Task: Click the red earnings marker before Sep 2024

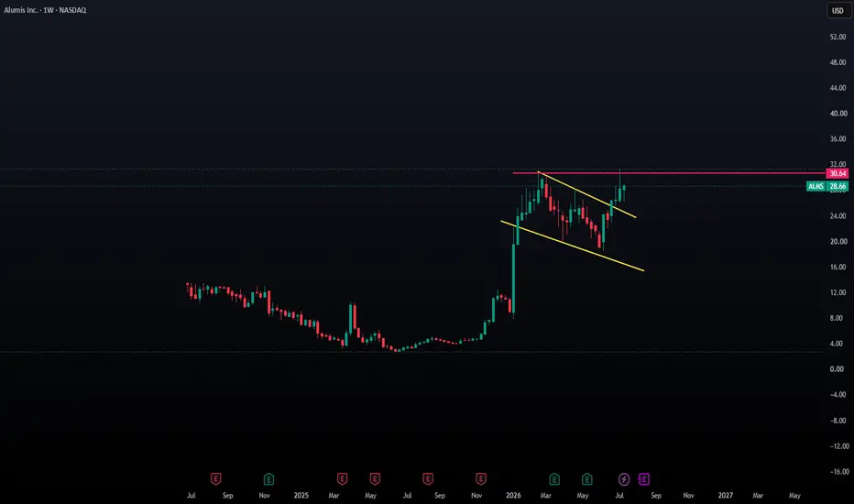Action: click(x=215, y=479)
